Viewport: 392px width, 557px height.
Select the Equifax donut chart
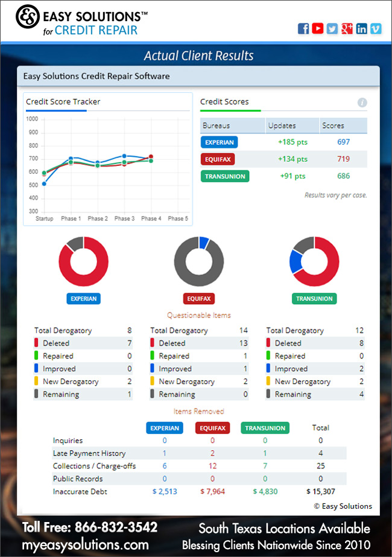point(199,261)
